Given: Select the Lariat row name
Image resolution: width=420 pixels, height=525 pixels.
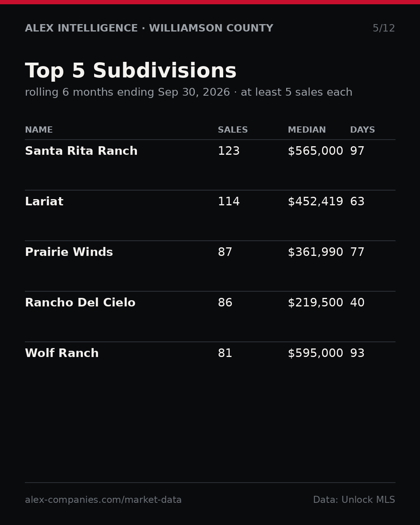Looking at the screenshot, I should (44, 202).
